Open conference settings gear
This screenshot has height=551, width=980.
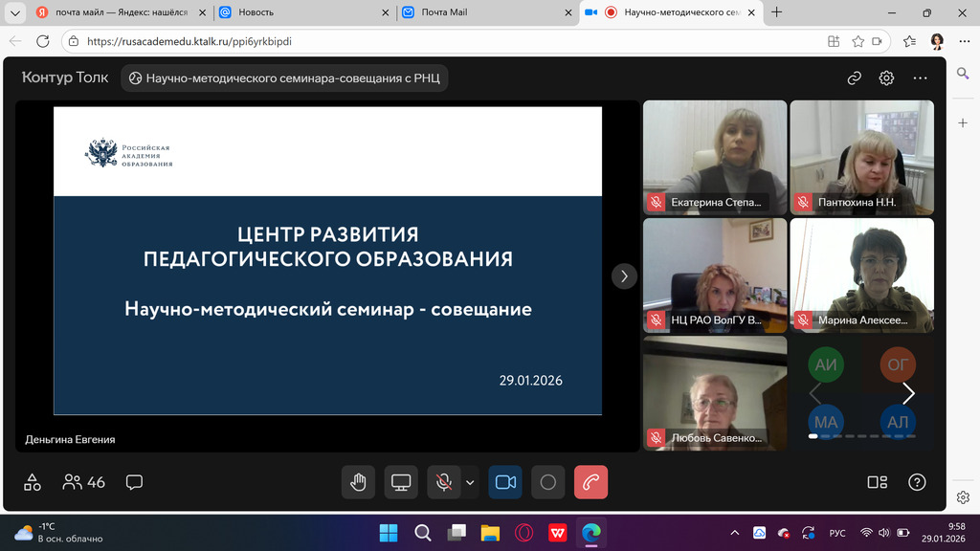point(887,78)
